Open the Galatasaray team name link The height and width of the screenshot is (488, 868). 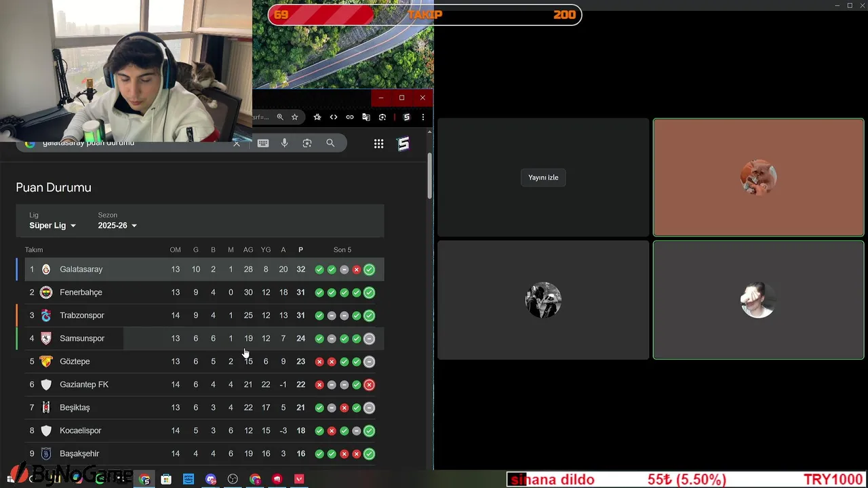pos(81,269)
